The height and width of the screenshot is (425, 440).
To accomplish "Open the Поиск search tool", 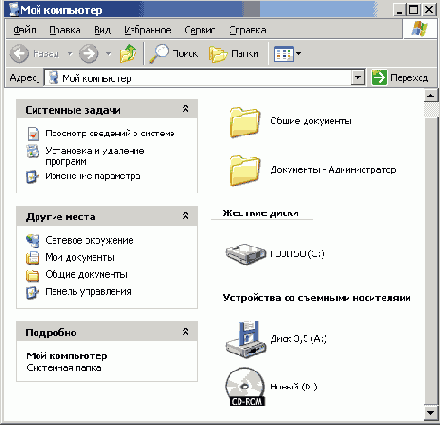I will point(174,54).
